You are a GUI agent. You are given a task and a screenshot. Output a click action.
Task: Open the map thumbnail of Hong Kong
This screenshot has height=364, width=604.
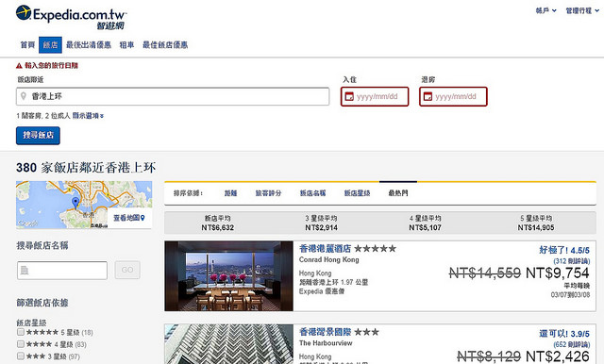[84, 205]
